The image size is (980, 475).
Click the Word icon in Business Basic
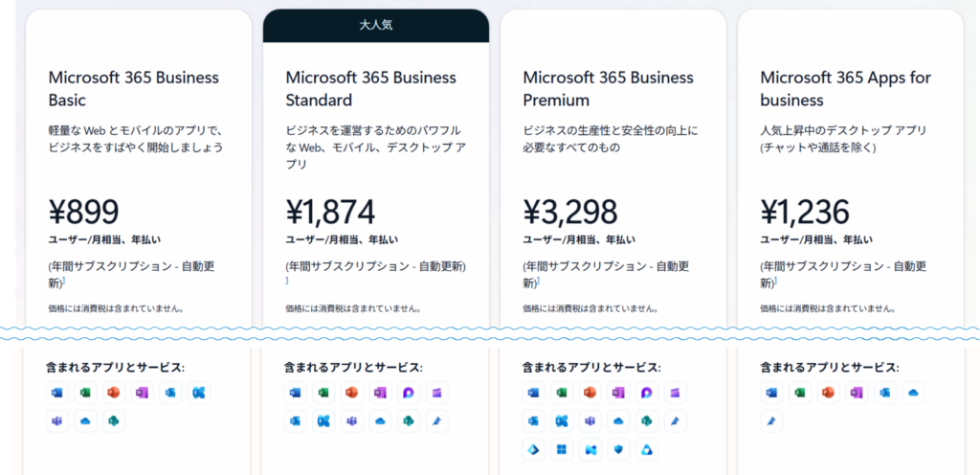57,393
